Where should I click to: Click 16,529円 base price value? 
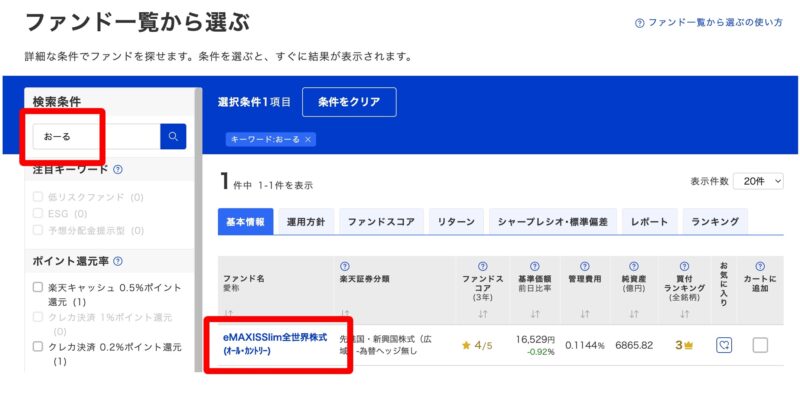(535, 340)
